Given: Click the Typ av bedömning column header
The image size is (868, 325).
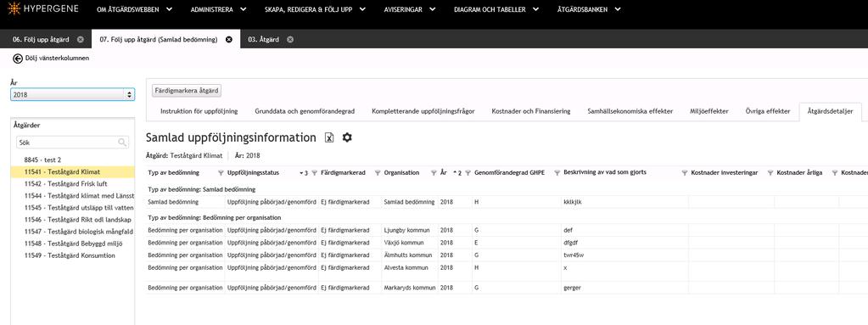Looking at the screenshot, I should (x=174, y=173).
